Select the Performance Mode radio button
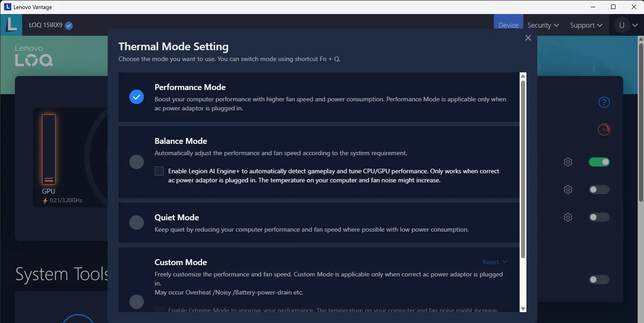Image resolution: width=644 pixels, height=323 pixels. (x=137, y=97)
